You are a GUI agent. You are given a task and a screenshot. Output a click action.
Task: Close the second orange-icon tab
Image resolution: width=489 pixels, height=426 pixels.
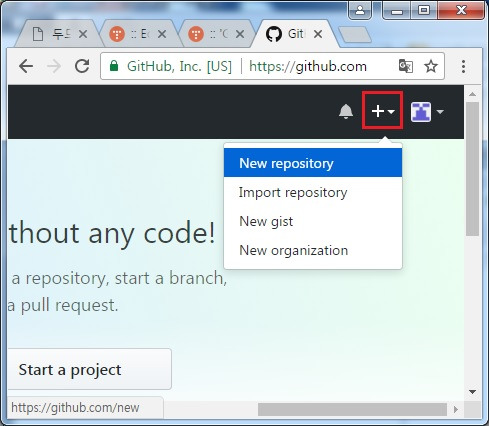pos(162,34)
